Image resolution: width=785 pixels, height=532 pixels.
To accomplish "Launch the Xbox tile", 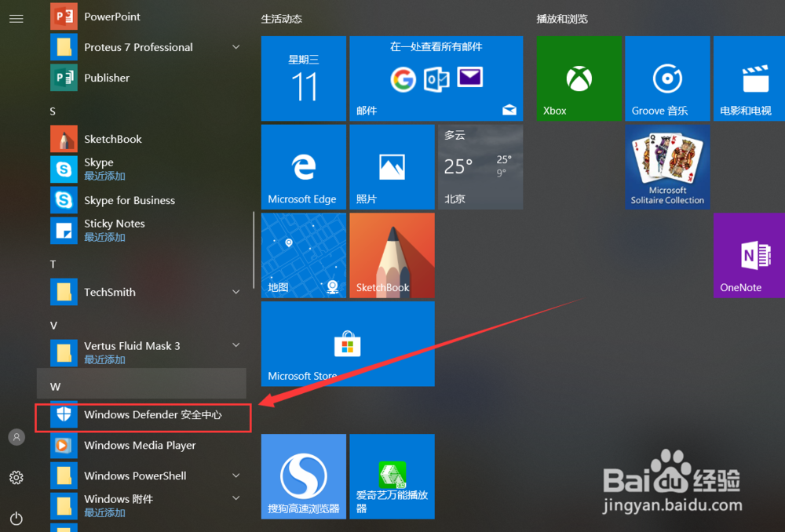I will coord(579,78).
